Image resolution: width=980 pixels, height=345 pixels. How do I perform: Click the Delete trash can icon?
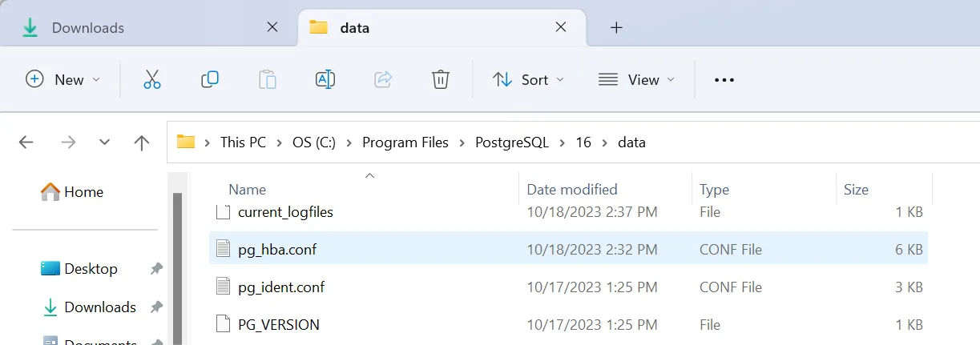coord(440,79)
